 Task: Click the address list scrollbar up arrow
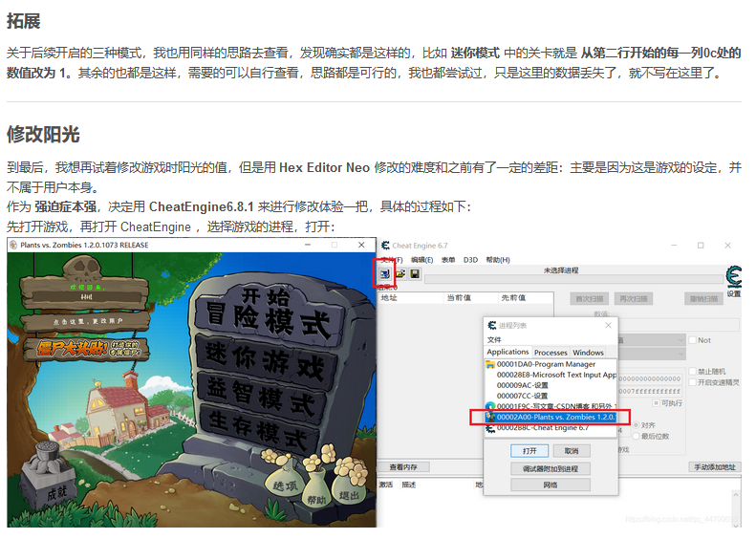[x=736, y=495]
